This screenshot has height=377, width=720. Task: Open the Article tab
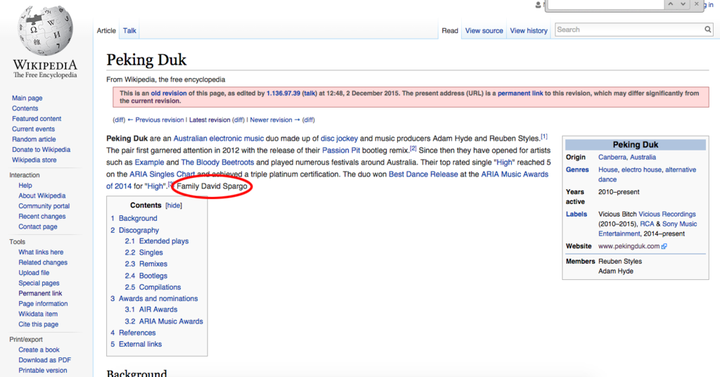106,31
